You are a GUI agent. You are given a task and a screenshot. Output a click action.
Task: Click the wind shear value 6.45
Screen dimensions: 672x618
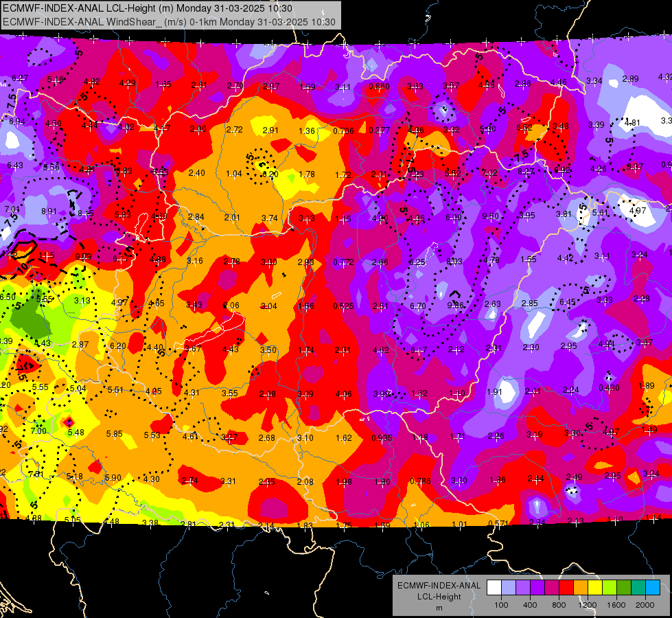click(568, 302)
